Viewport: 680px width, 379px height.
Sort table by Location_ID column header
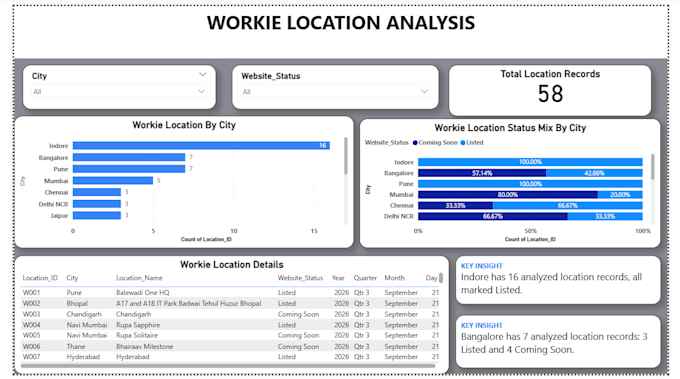40,278
